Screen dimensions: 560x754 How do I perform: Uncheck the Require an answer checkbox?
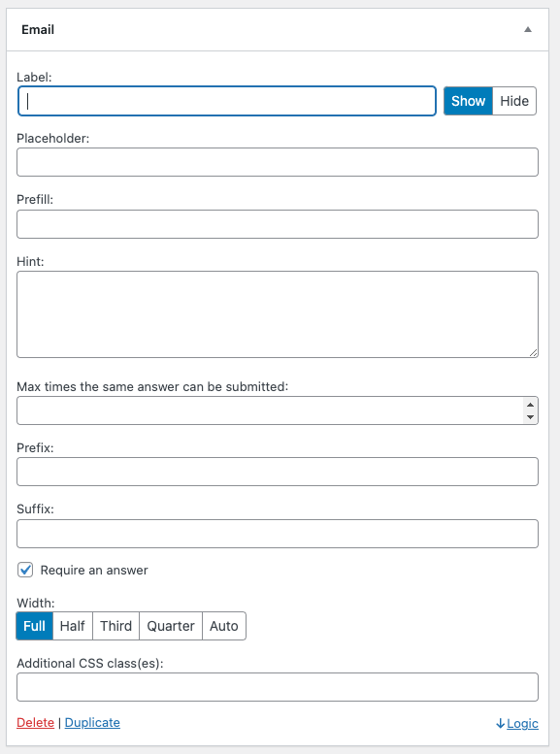pos(25,570)
